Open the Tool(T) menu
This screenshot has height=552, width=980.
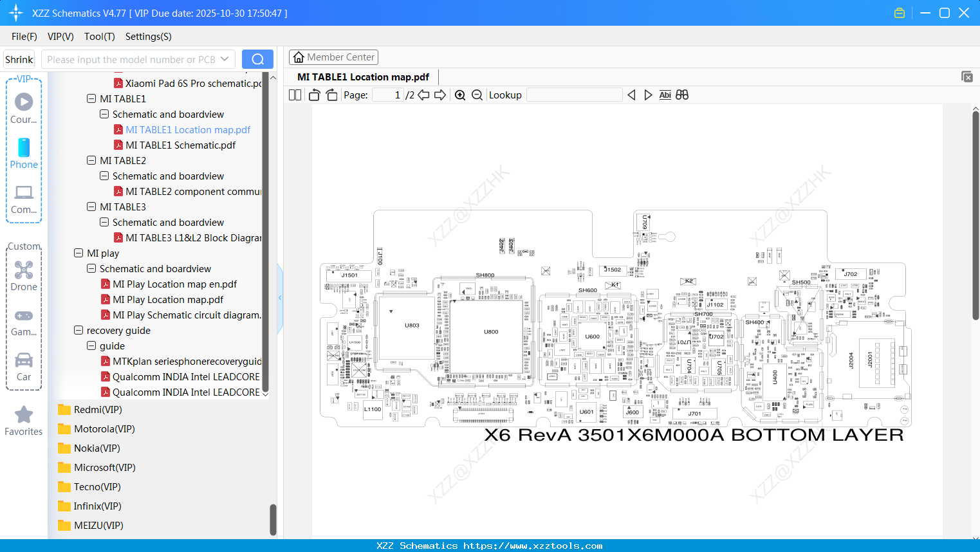(99, 37)
